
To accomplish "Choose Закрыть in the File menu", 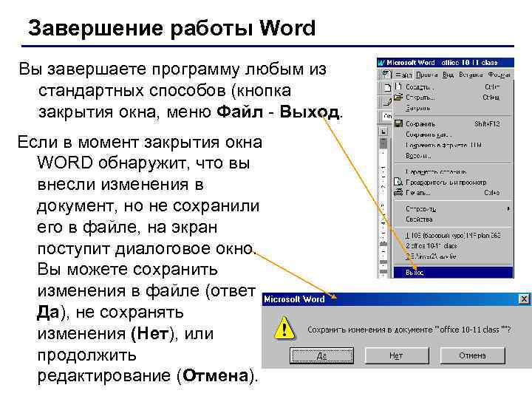I will tap(453, 108).
